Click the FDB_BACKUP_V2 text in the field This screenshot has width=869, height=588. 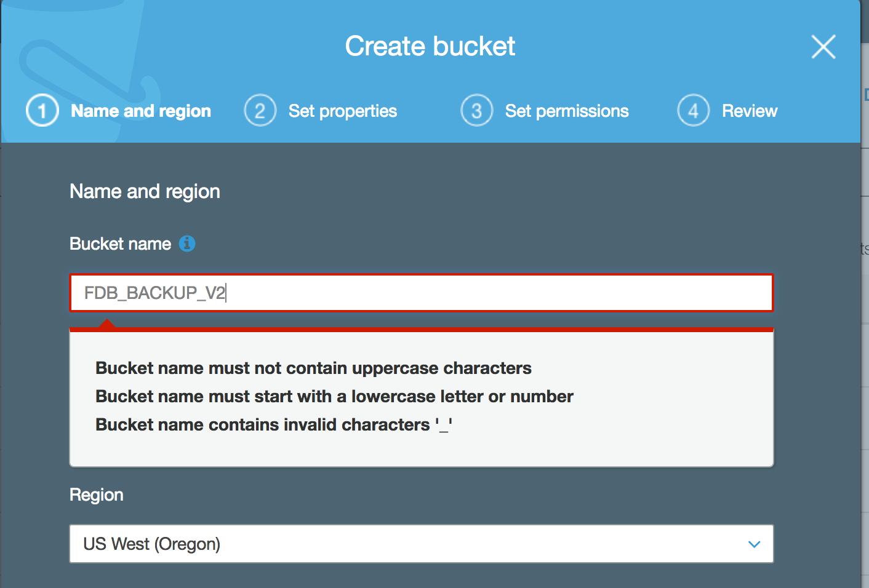point(154,293)
